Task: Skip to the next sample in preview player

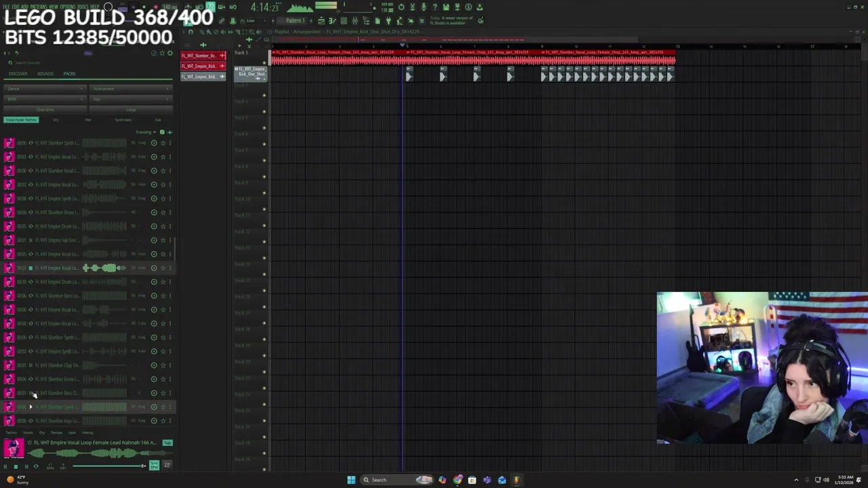Action: click(26, 466)
